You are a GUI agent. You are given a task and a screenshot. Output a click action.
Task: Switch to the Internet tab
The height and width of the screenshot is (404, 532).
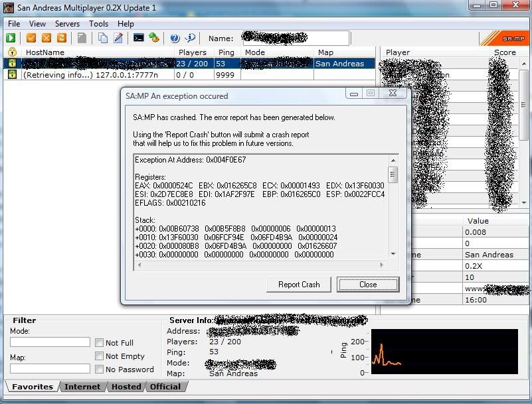pyautogui.click(x=82, y=387)
